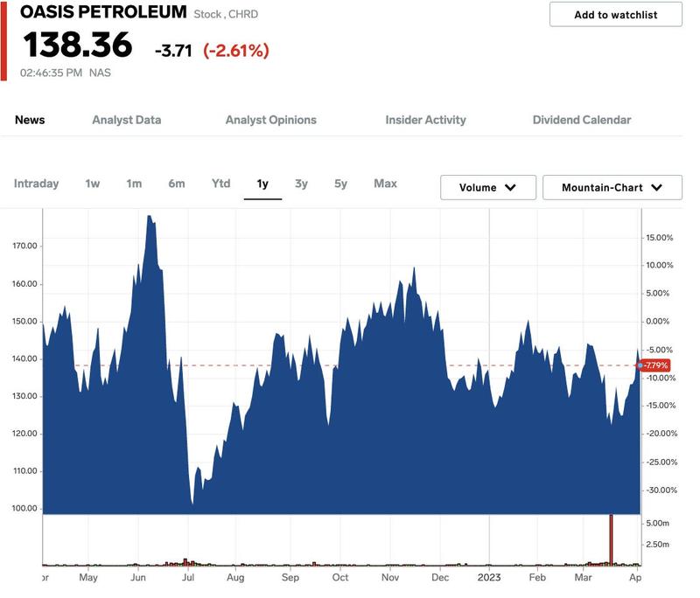
Task: Click the OASIS PETROLEUM title
Action: point(103,12)
